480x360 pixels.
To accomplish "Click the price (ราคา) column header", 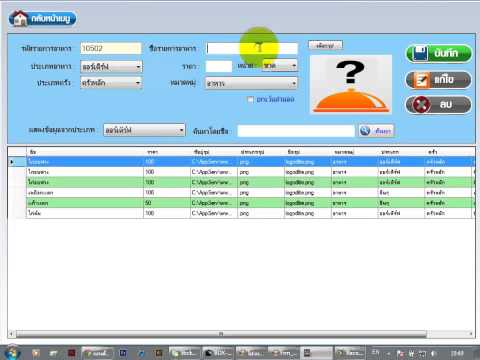I will point(167,152).
